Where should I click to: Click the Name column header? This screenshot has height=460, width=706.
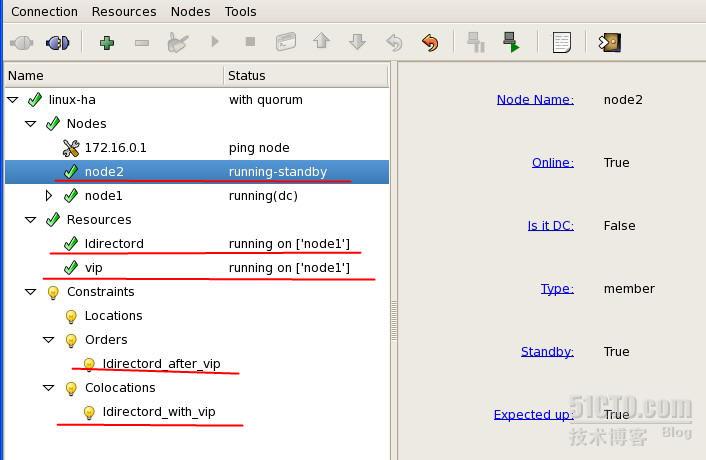pos(114,76)
